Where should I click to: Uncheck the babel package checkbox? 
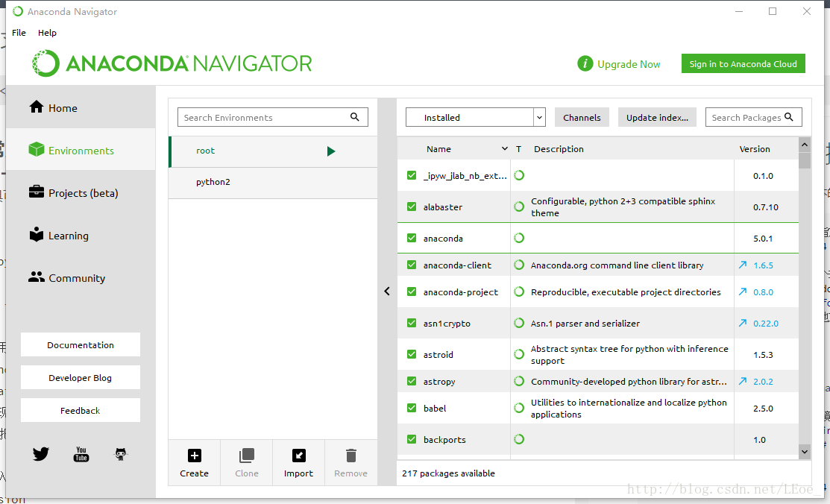tap(412, 408)
